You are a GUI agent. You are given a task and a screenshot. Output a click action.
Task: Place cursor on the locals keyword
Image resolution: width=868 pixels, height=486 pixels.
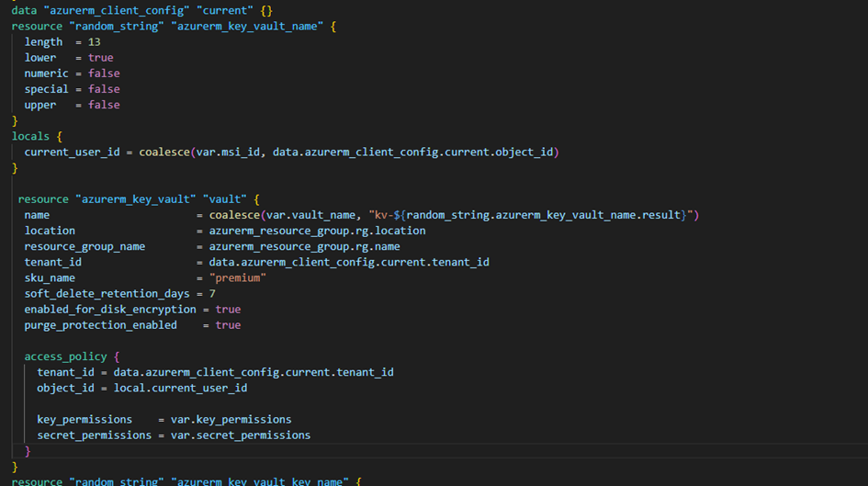30,136
